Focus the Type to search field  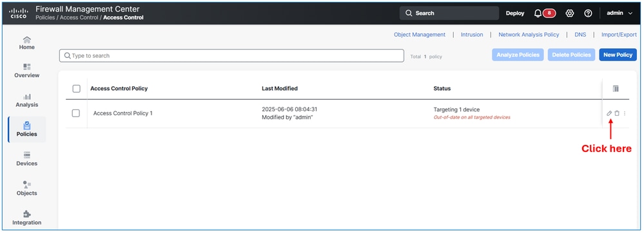[x=231, y=56]
